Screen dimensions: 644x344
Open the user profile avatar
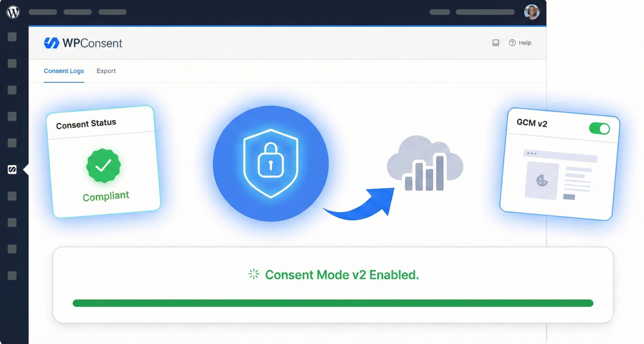tap(532, 12)
